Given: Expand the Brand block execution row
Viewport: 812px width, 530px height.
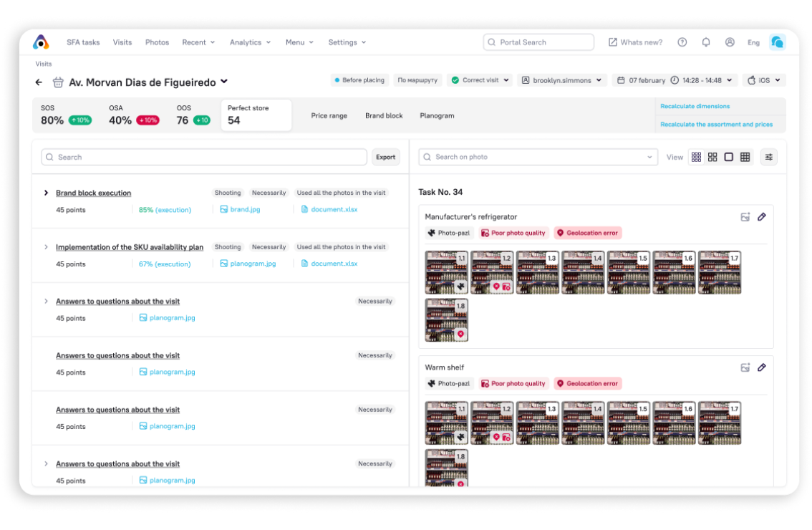Looking at the screenshot, I should [46, 193].
